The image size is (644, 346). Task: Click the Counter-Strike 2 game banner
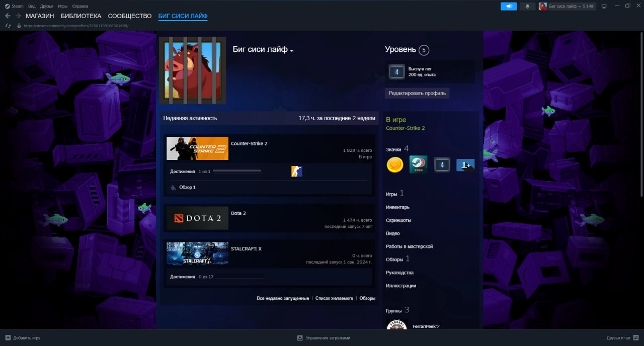tap(197, 148)
